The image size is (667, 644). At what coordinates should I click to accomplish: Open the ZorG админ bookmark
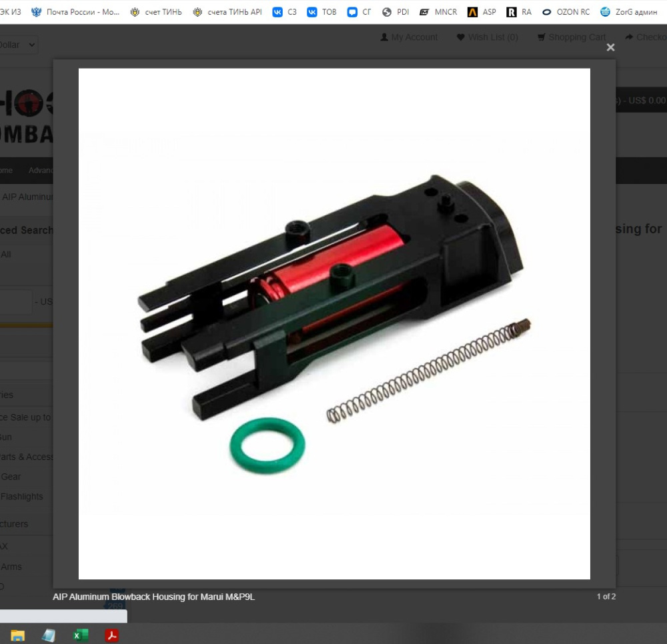pyautogui.click(x=629, y=12)
